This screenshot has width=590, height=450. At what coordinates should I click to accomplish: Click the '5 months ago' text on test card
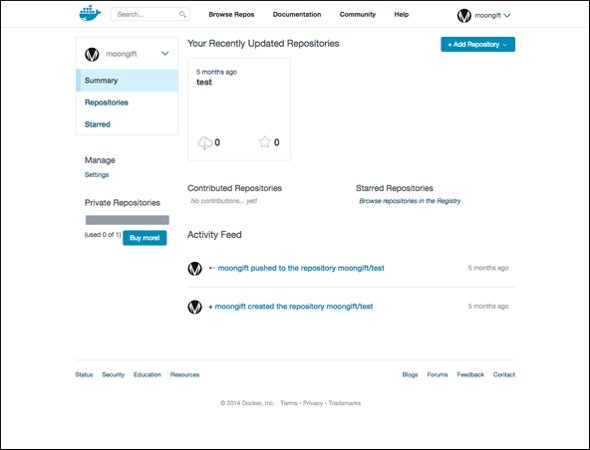pyautogui.click(x=216, y=72)
